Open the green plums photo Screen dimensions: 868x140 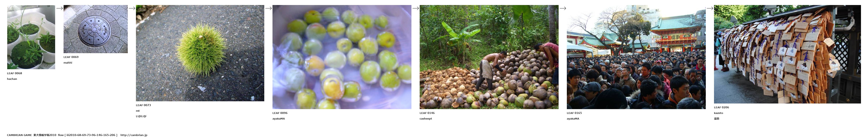(x=342, y=57)
